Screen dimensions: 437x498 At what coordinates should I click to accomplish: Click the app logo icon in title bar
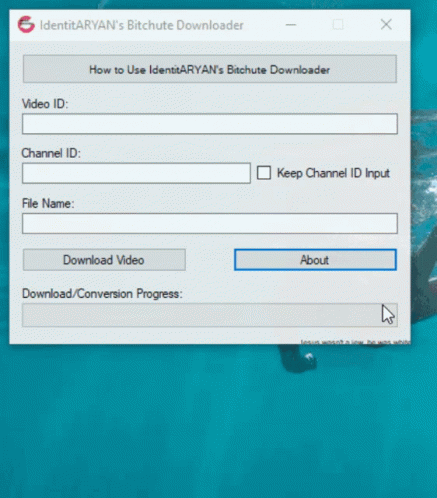pos(26,25)
